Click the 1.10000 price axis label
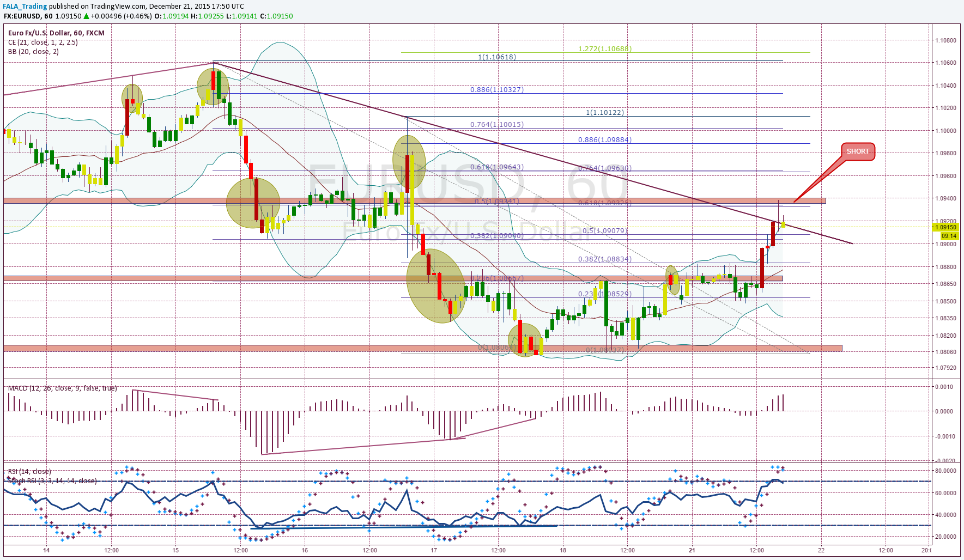The image size is (964, 560). pos(945,131)
